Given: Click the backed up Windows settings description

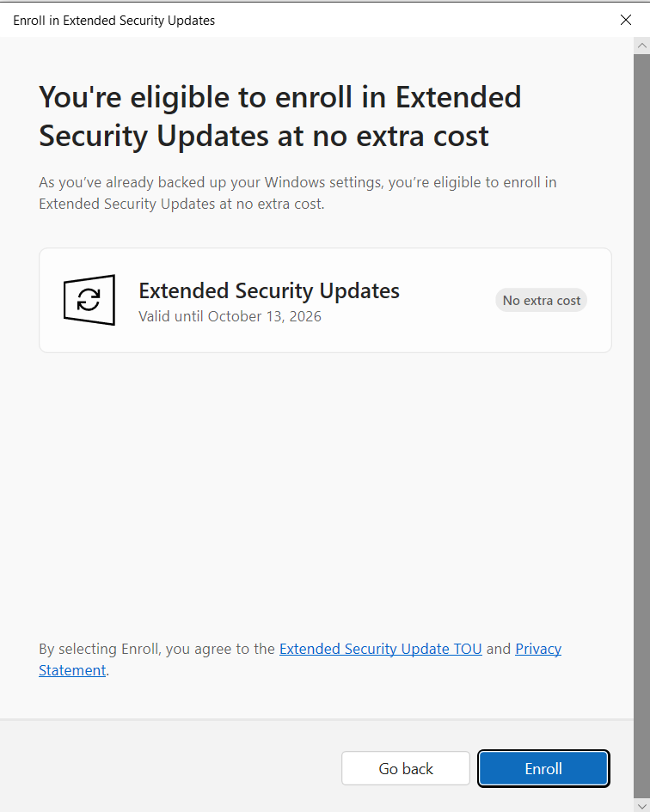Looking at the screenshot, I should pos(297,193).
